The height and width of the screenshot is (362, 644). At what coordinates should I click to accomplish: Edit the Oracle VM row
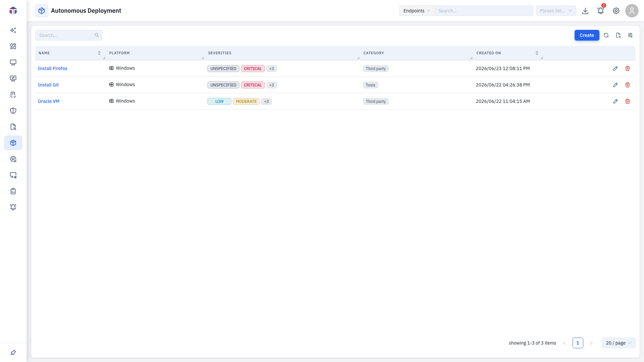coord(615,101)
